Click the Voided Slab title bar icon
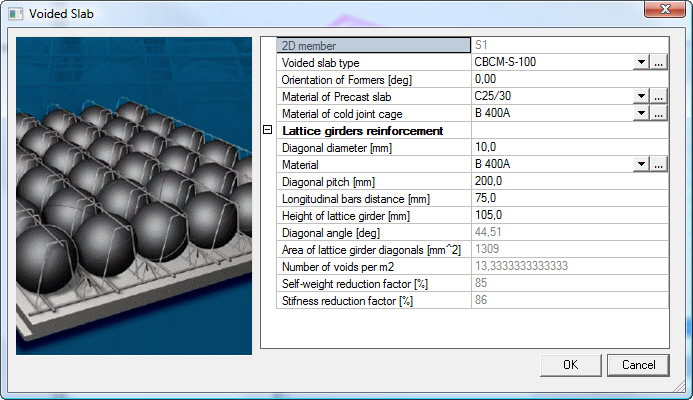 pos(14,14)
